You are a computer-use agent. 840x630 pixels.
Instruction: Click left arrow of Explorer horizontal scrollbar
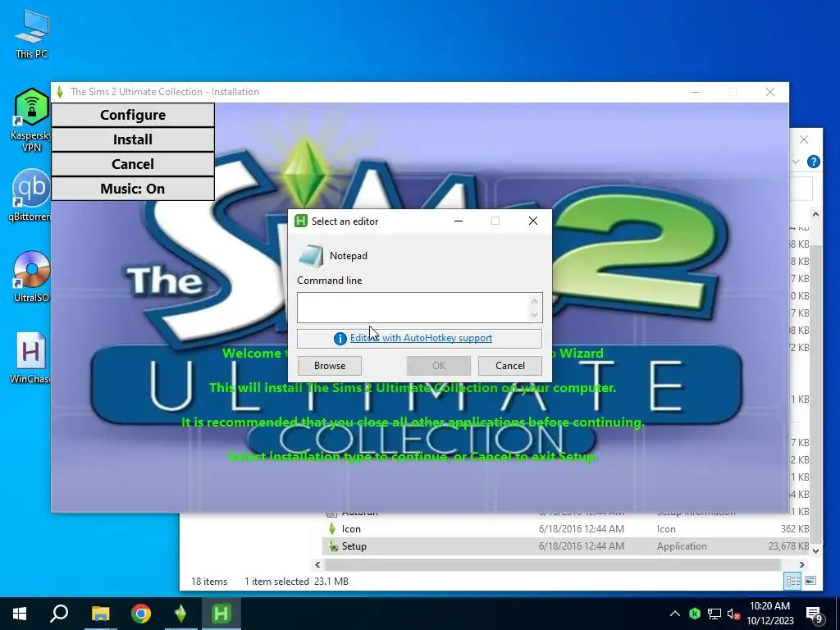click(317, 564)
